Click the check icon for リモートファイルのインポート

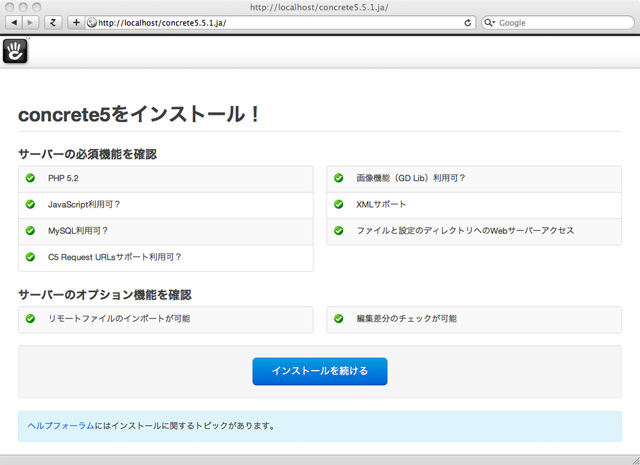pos(30,319)
